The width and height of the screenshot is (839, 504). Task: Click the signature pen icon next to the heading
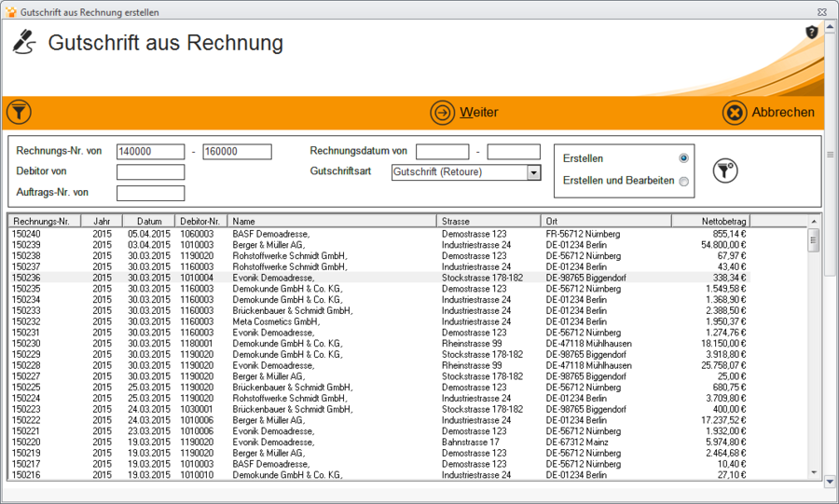pyautogui.click(x=24, y=42)
